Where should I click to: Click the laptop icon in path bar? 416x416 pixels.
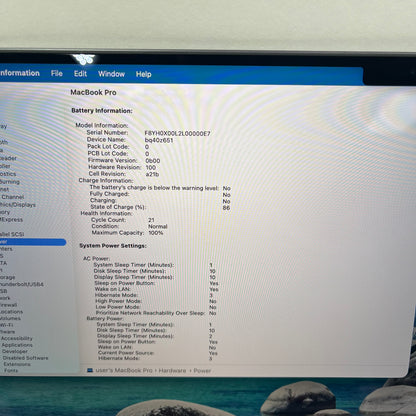[x=90, y=370]
